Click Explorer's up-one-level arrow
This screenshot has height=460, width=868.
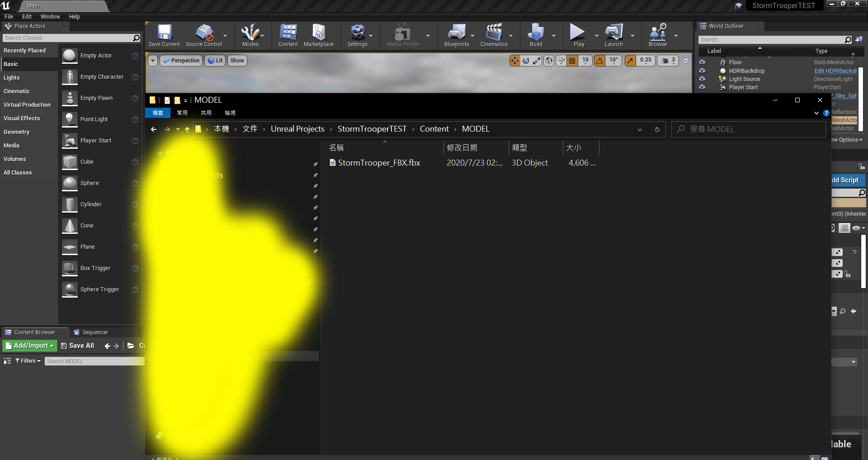(x=187, y=129)
